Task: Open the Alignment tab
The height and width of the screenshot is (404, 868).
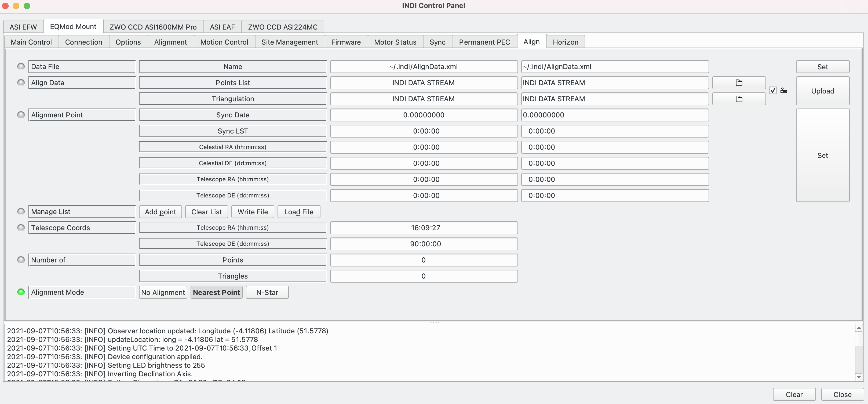Action: tap(170, 42)
